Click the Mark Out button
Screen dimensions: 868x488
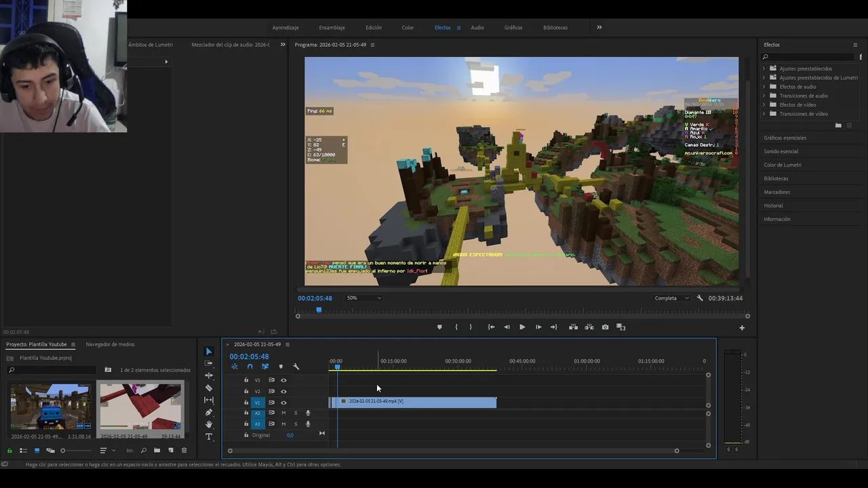(x=471, y=327)
